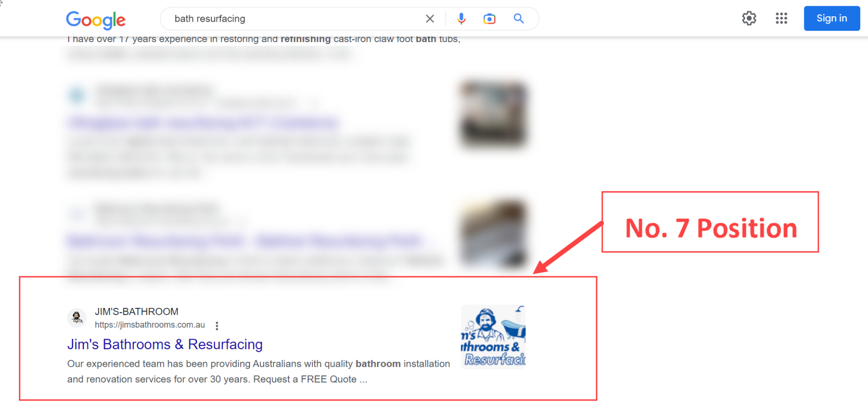Viewport: 868px width, 407px height.
Task: Open the Google apps grid
Action: (781, 19)
